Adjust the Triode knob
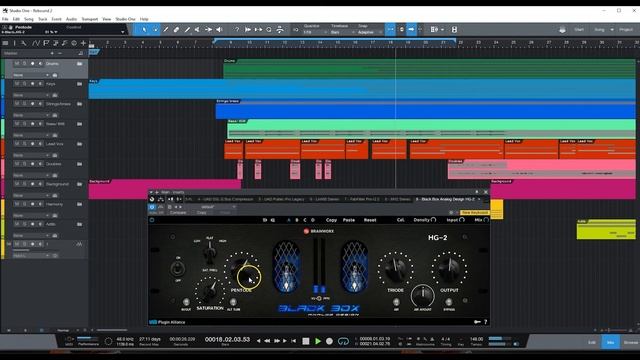This screenshot has width=640, height=360. point(395,269)
